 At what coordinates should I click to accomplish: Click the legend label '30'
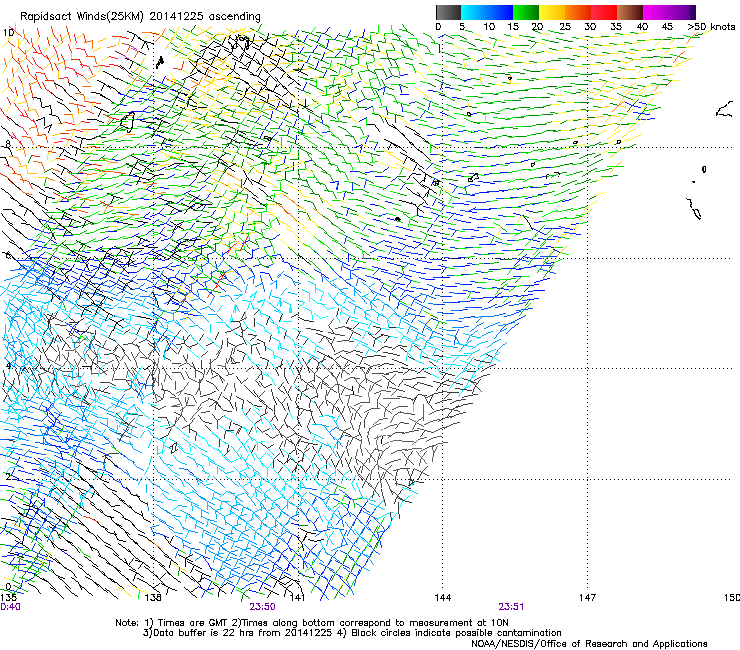(590, 26)
